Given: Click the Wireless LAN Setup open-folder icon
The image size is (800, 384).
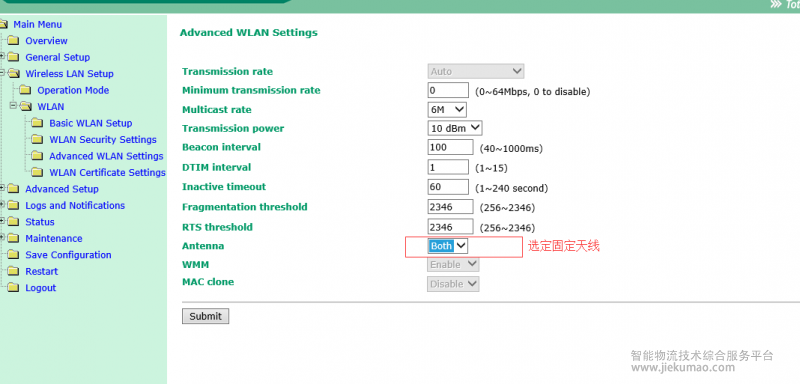Looking at the screenshot, I should (x=13, y=73).
